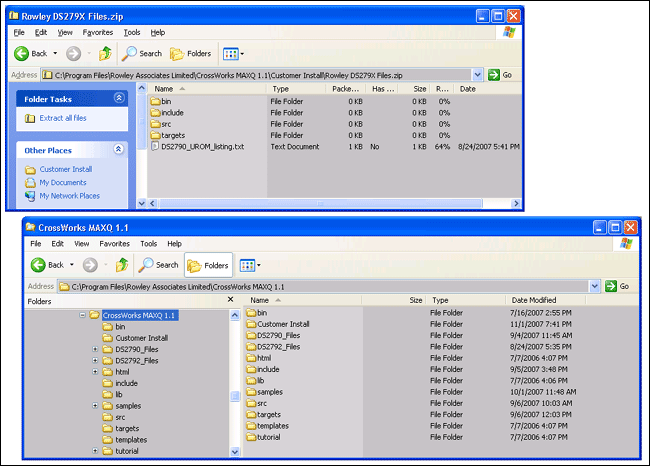Sort by Type column in the CrossWorks MAXQ window
Viewport: 650px width, 466px height.
coord(467,300)
